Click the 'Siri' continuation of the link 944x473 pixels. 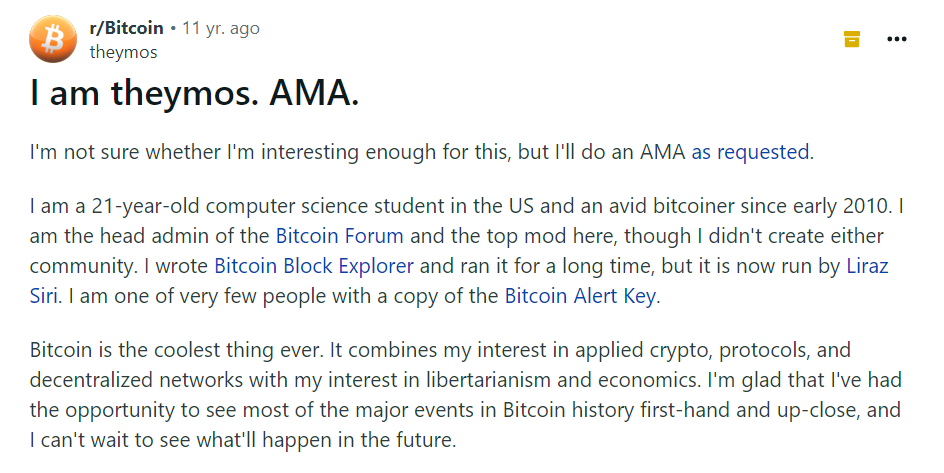pyautogui.click(x=43, y=295)
